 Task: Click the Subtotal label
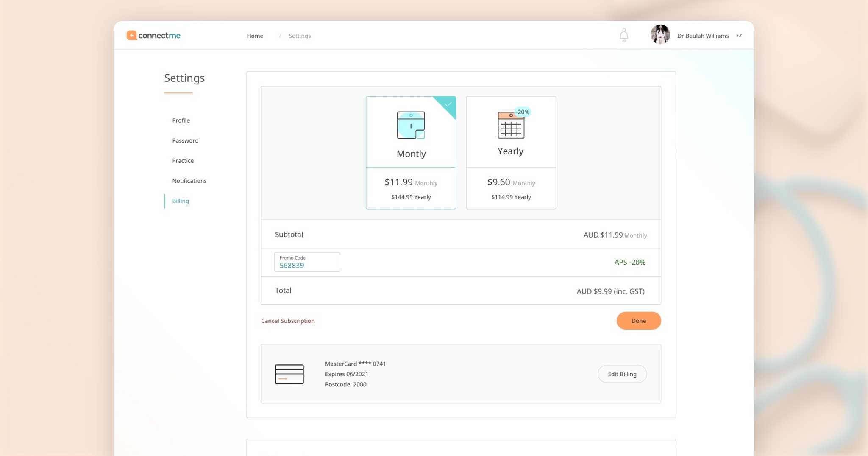[289, 235]
